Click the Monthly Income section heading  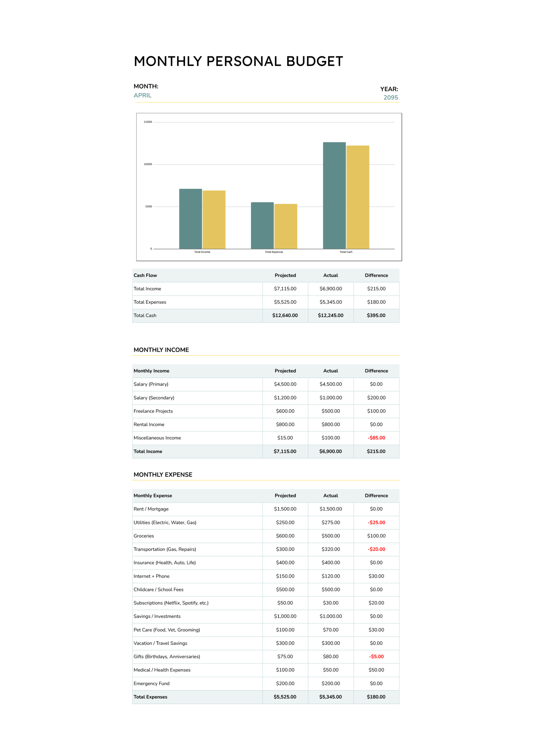coord(161,350)
